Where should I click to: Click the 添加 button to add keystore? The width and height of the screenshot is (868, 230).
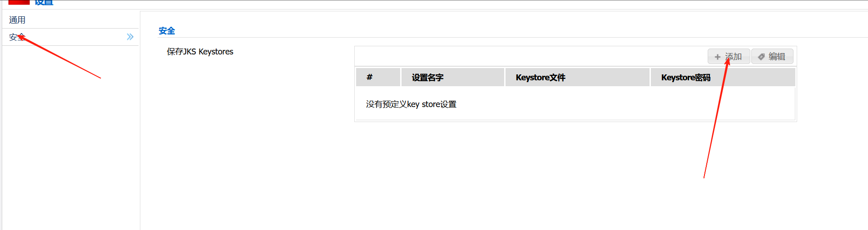729,56
